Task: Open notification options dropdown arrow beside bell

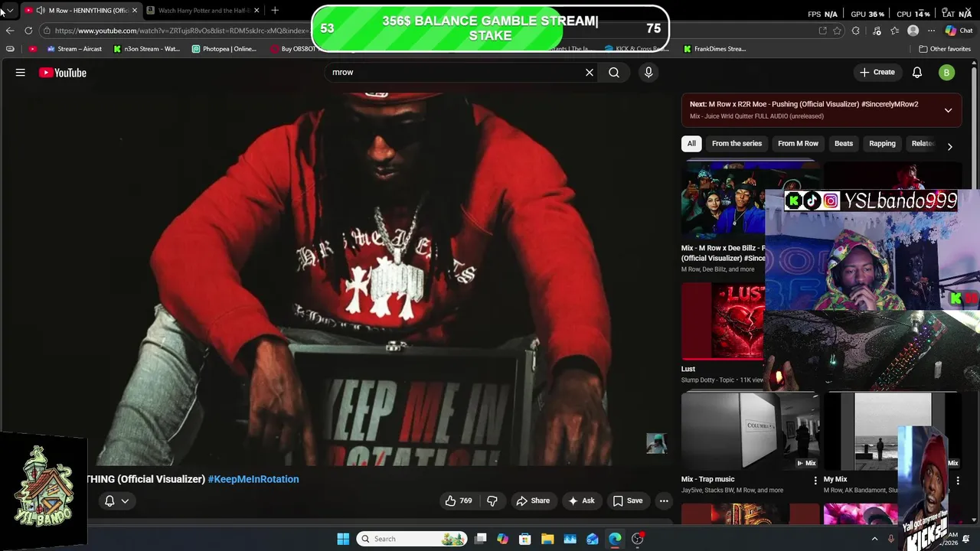Action: click(x=125, y=500)
